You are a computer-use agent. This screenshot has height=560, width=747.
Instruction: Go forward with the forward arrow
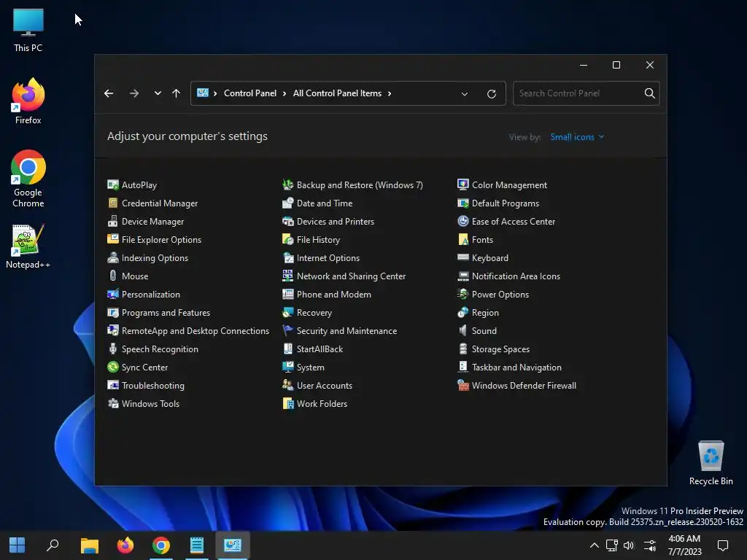tap(134, 93)
